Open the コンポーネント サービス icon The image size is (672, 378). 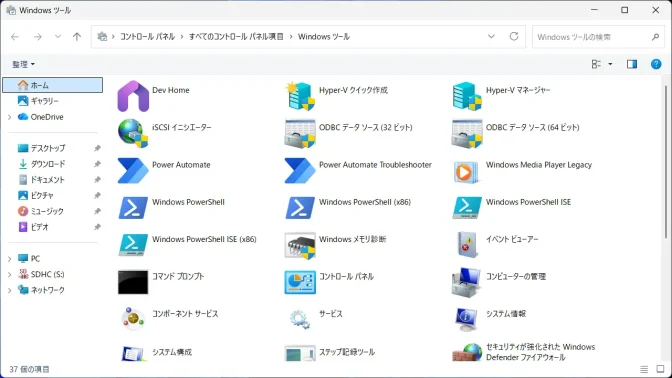133,319
